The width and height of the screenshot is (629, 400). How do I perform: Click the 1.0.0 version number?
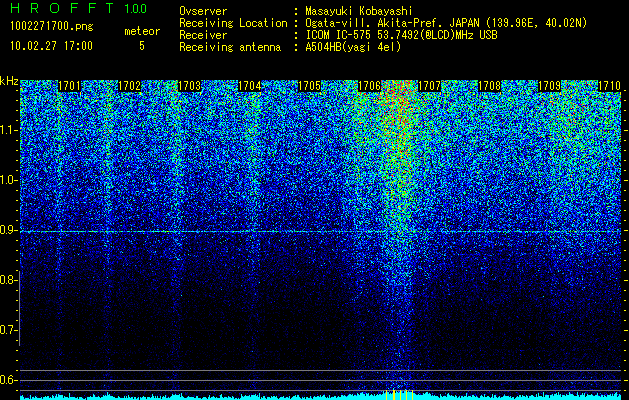pos(135,9)
